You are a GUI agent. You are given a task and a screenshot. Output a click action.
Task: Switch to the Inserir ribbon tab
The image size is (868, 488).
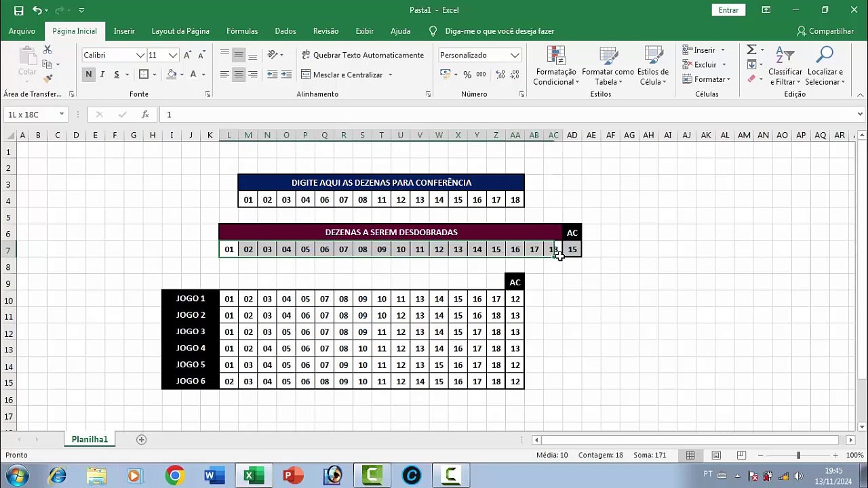(x=124, y=31)
